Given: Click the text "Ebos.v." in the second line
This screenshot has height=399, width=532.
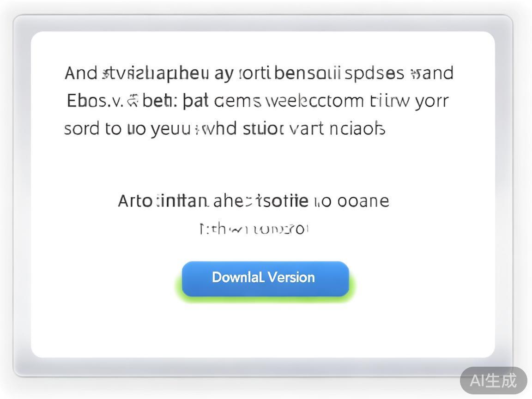Looking at the screenshot, I should pyautogui.click(x=95, y=101).
